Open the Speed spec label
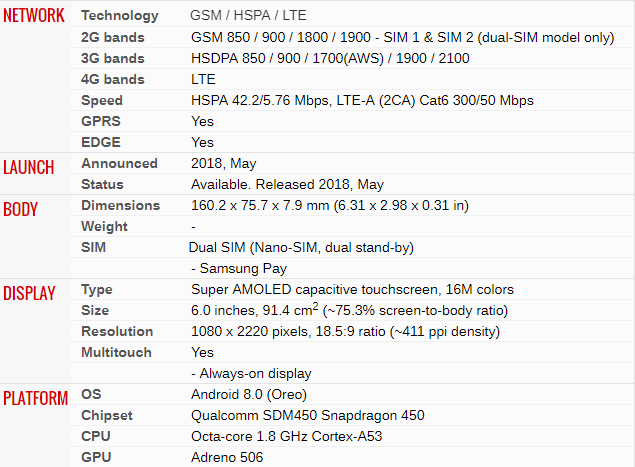The height and width of the screenshot is (467, 635). click(102, 100)
